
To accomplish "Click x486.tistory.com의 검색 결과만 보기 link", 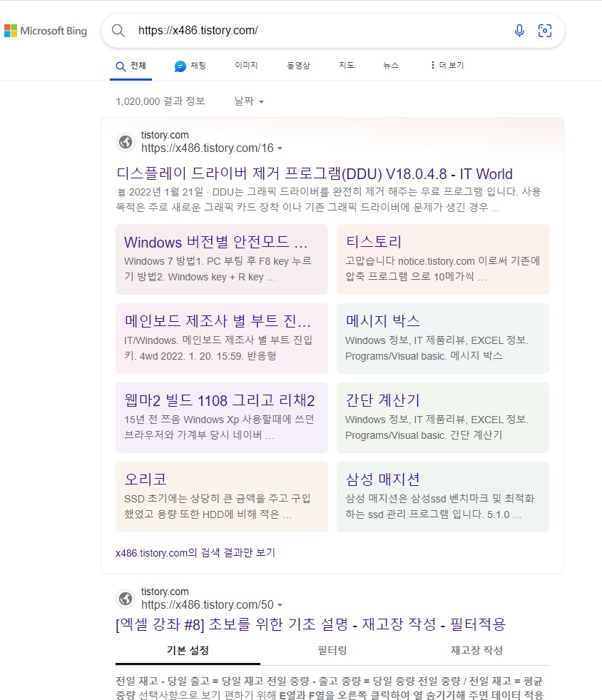I will pos(195,553).
